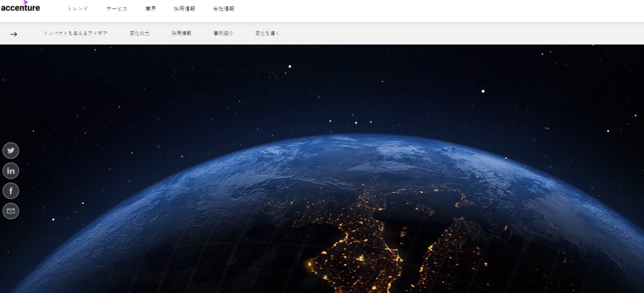Click the right arrow icon in sub-navigation
Viewport: 644px width, 293px height.
(x=14, y=34)
